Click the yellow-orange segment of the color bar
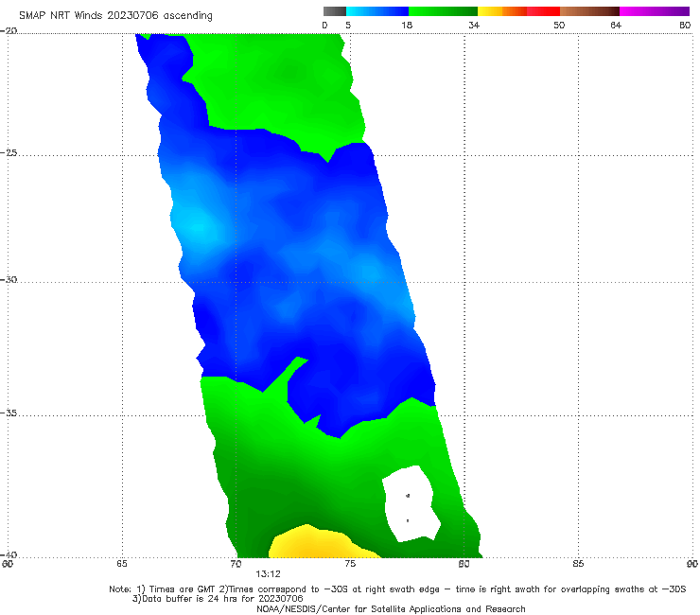This screenshot has width=700, height=615. (501, 11)
